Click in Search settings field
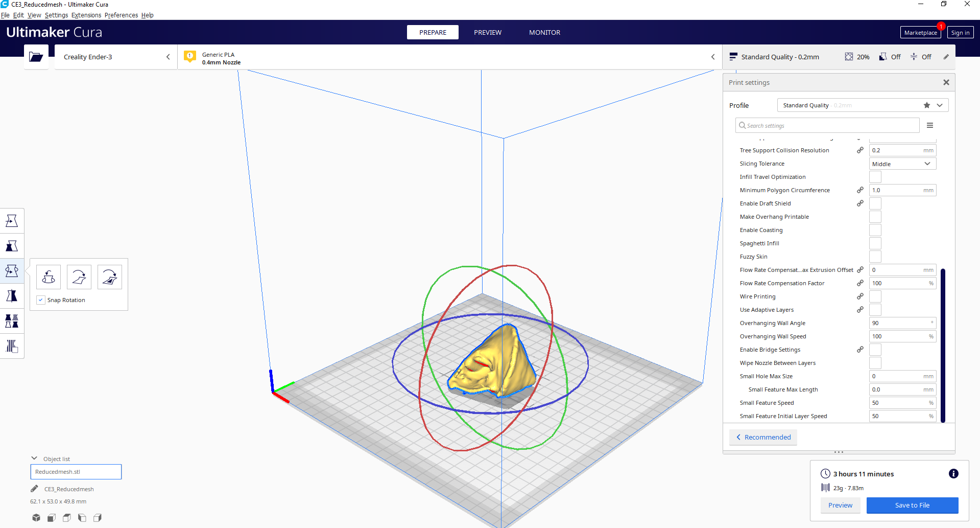The image size is (980, 528). 827,125
